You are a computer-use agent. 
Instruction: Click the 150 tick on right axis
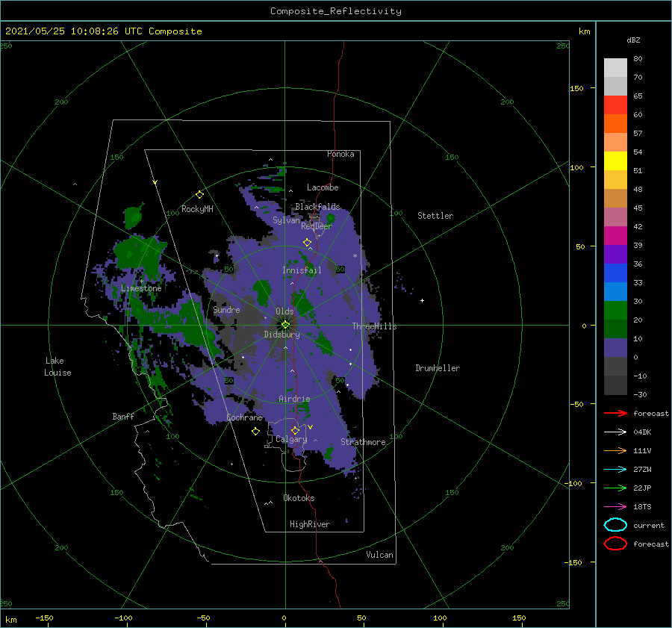coord(576,88)
